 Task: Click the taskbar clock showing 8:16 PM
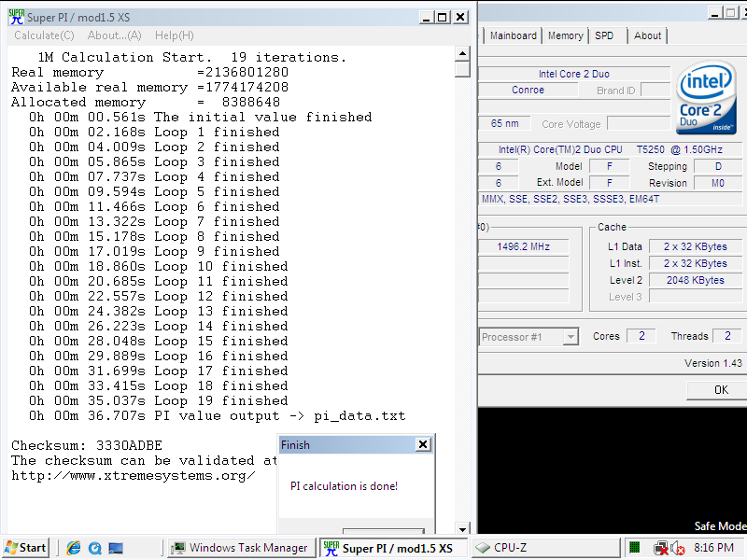coord(713,548)
